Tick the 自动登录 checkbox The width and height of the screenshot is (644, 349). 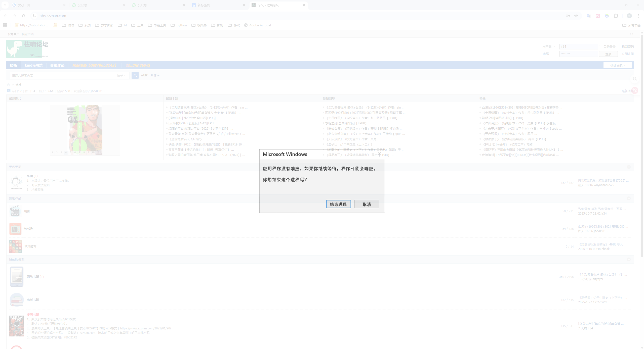coord(600,46)
